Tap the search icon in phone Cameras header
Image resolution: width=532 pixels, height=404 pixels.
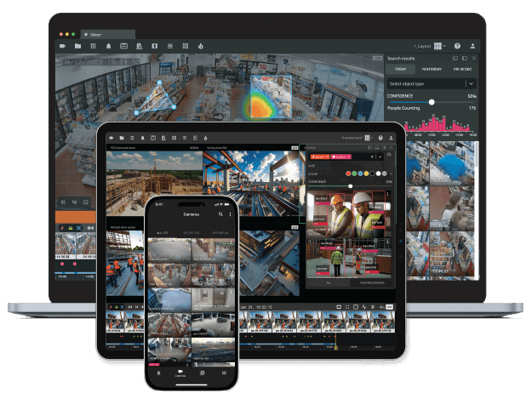[220, 214]
